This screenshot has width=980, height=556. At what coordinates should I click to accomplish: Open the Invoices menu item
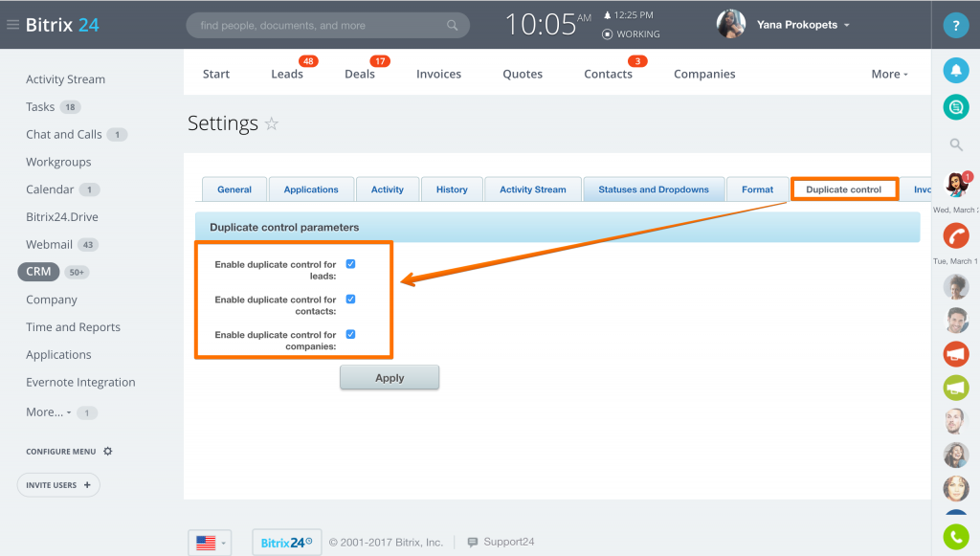click(x=438, y=74)
